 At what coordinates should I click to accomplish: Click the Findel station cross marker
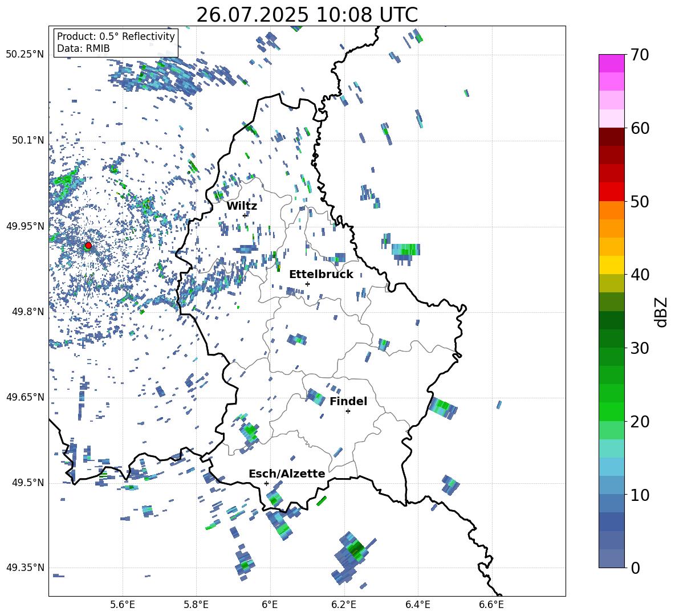point(348,411)
